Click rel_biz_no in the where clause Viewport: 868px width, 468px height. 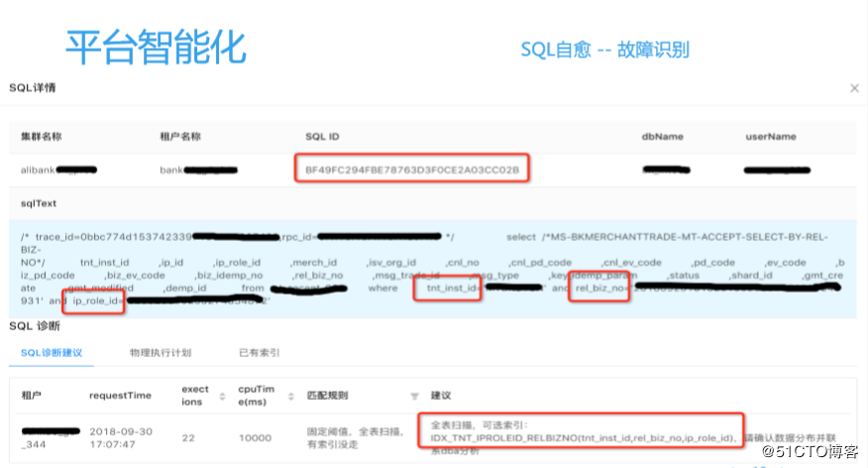600,288
